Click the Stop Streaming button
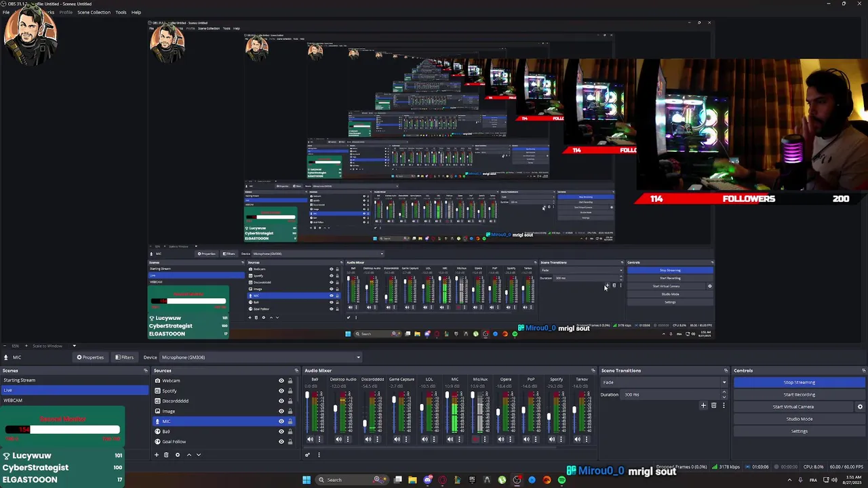The height and width of the screenshot is (488, 868). pyautogui.click(x=800, y=382)
